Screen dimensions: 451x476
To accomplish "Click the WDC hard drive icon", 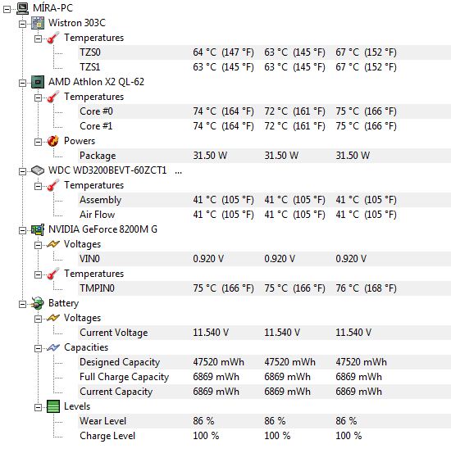I will (x=38, y=170).
